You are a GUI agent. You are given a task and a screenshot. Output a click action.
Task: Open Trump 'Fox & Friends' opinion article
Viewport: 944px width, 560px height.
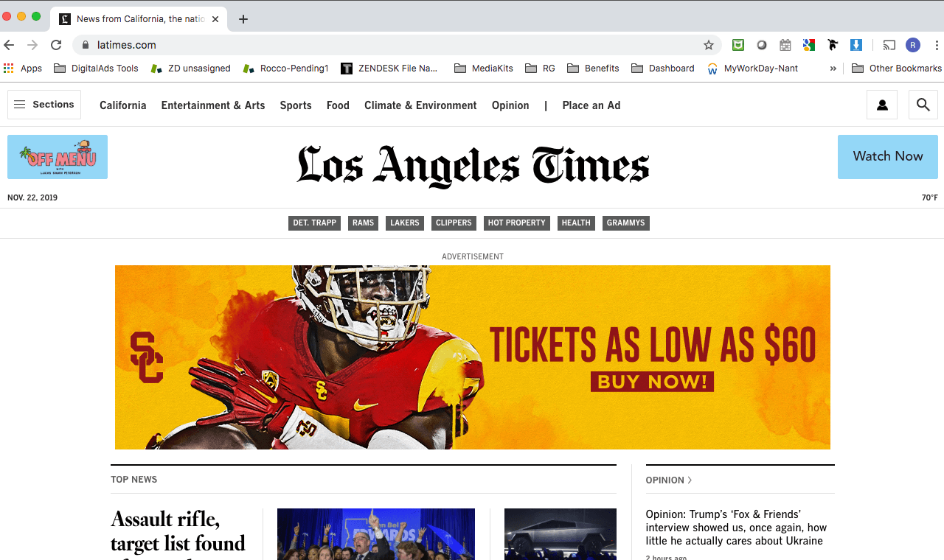(x=736, y=528)
